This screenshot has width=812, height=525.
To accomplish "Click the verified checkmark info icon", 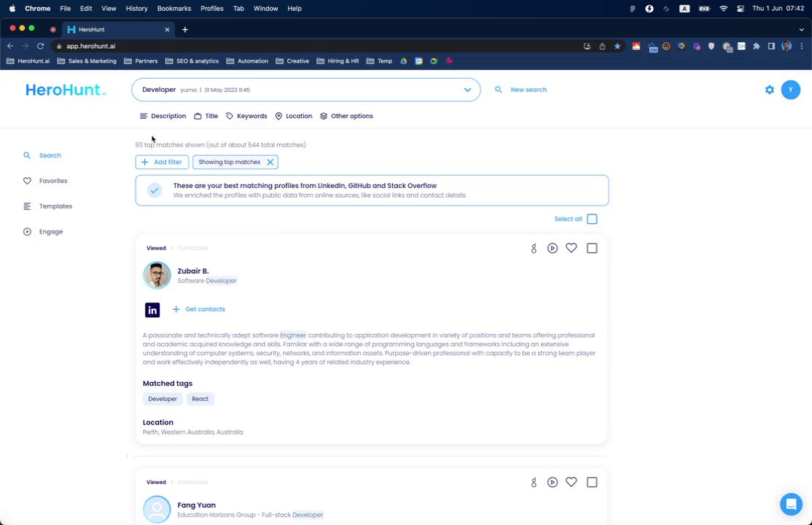I will pyautogui.click(x=155, y=191).
